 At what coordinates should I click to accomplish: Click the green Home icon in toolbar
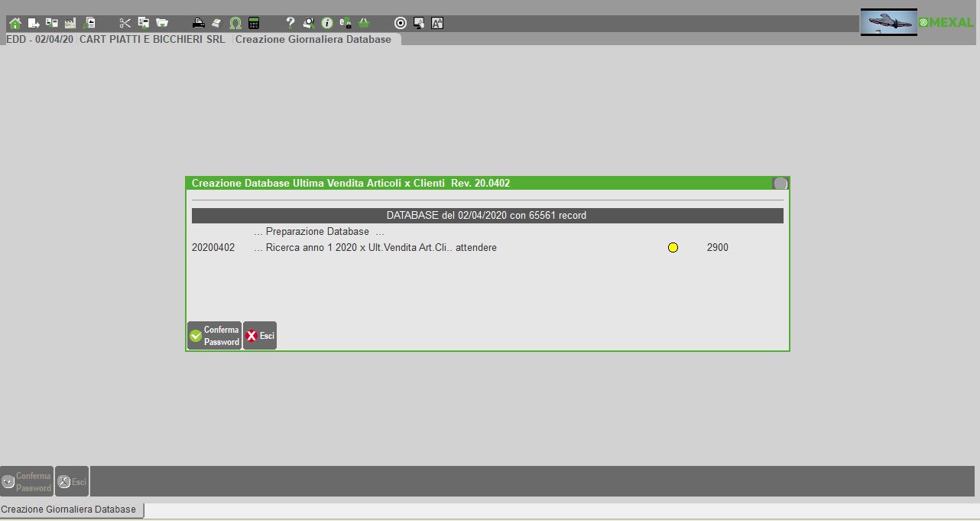tap(15, 23)
